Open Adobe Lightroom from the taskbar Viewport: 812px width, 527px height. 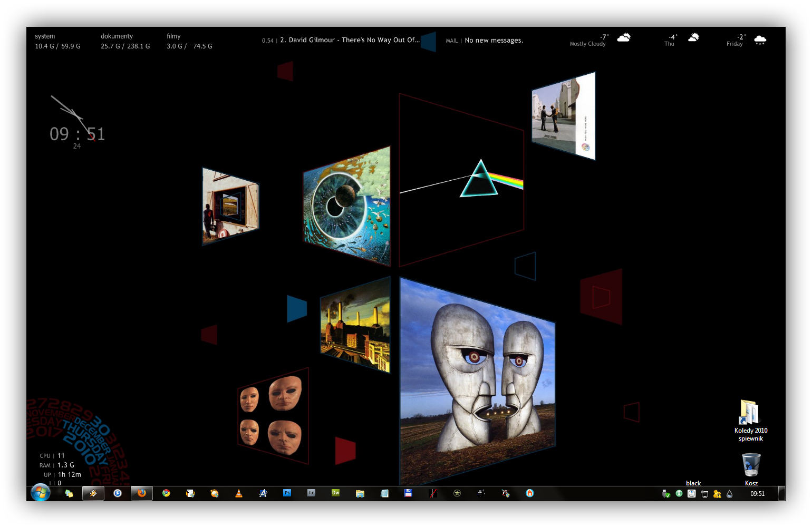pos(312,493)
